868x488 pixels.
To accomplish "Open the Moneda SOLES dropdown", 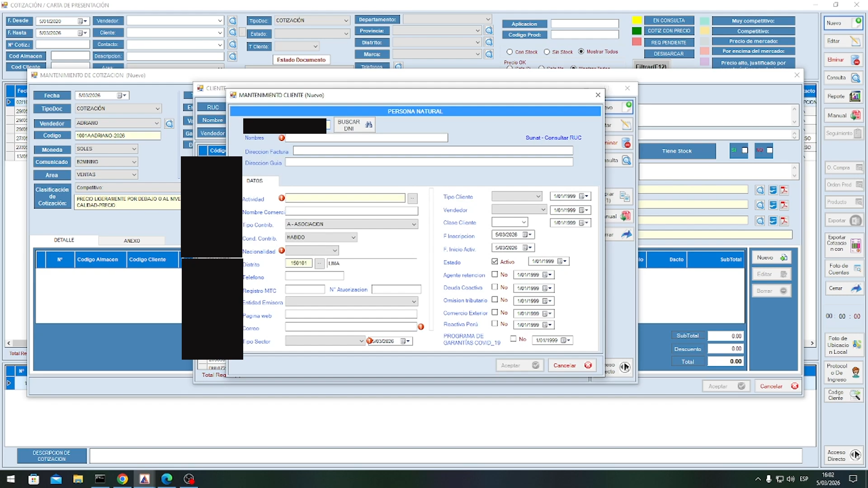I will [106, 149].
